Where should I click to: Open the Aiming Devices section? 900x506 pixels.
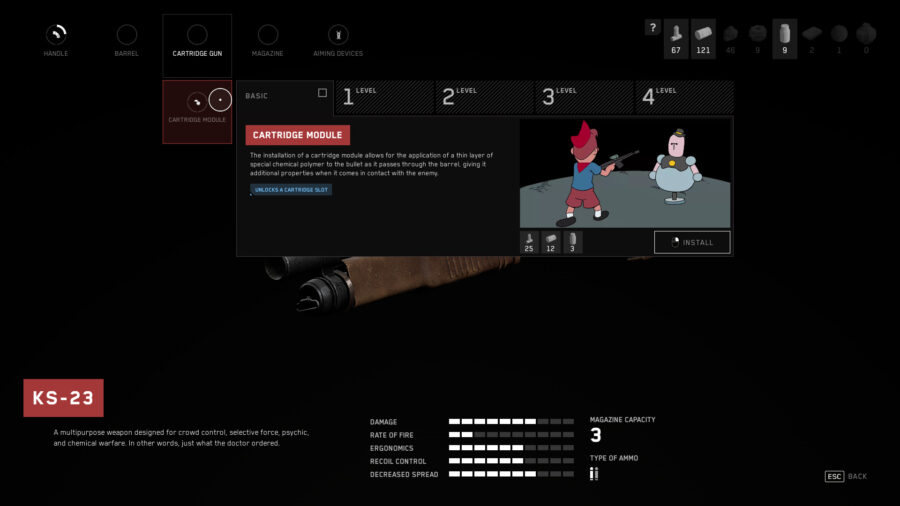click(338, 41)
